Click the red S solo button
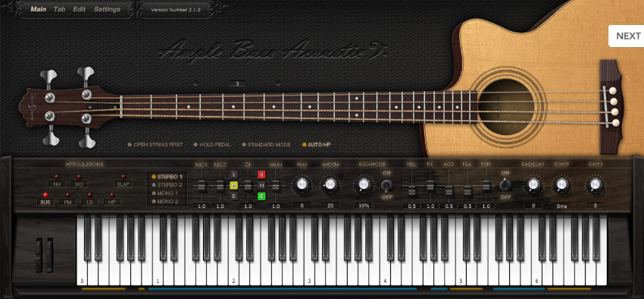 point(261,175)
